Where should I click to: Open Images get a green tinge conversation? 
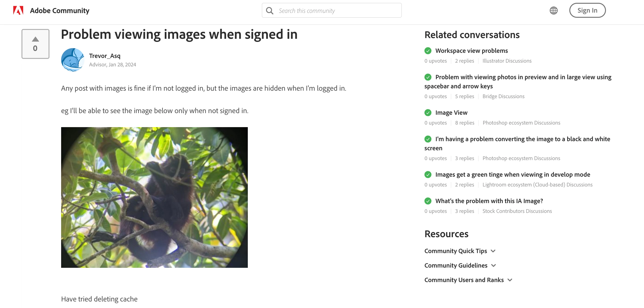coord(512,175)
